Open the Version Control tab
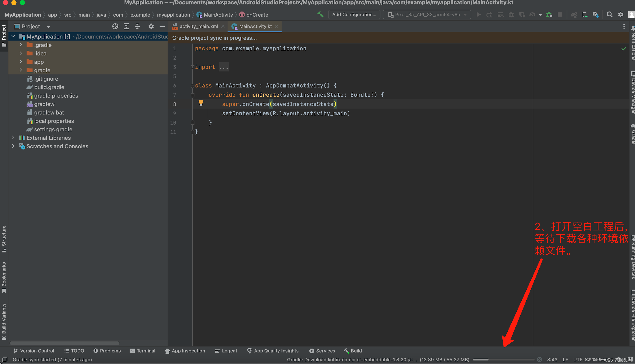 [34, 350]
